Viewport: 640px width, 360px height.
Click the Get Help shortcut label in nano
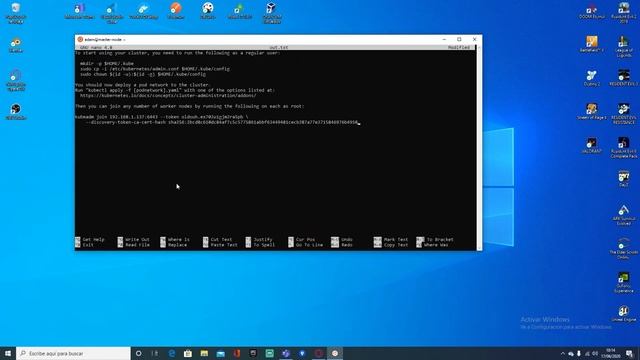tap(93, 240)
